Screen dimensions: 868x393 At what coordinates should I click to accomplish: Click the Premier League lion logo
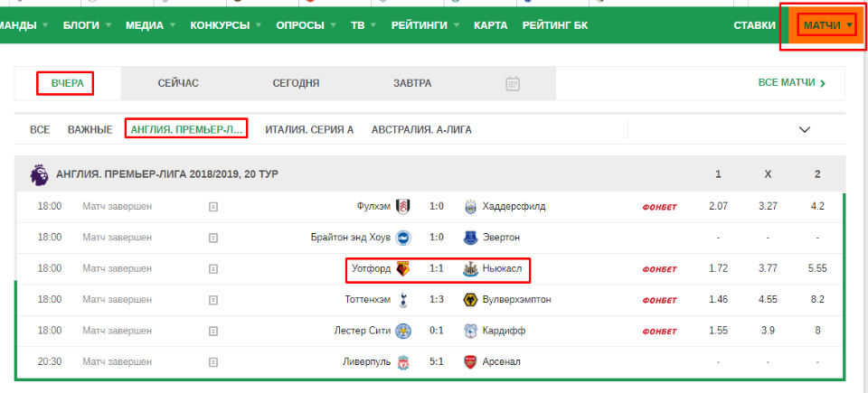point(39,174)
